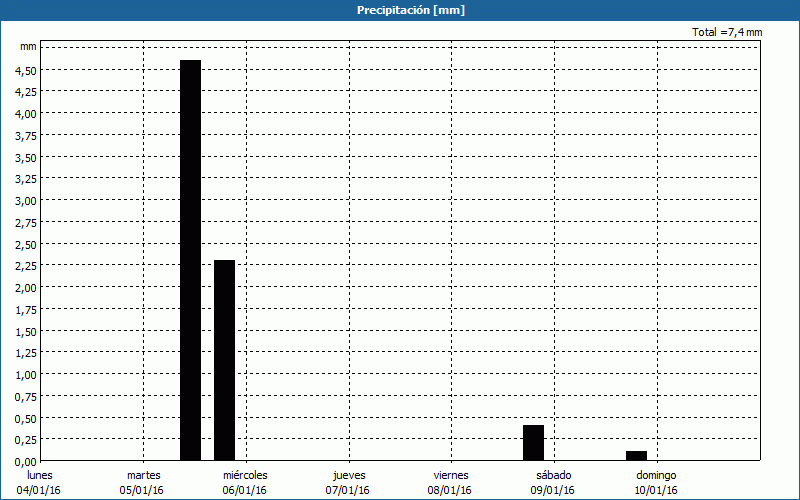Click the domingo 10/01/16 date label
The width and height of the screenshot is (800, 500).
coord(656,482)
